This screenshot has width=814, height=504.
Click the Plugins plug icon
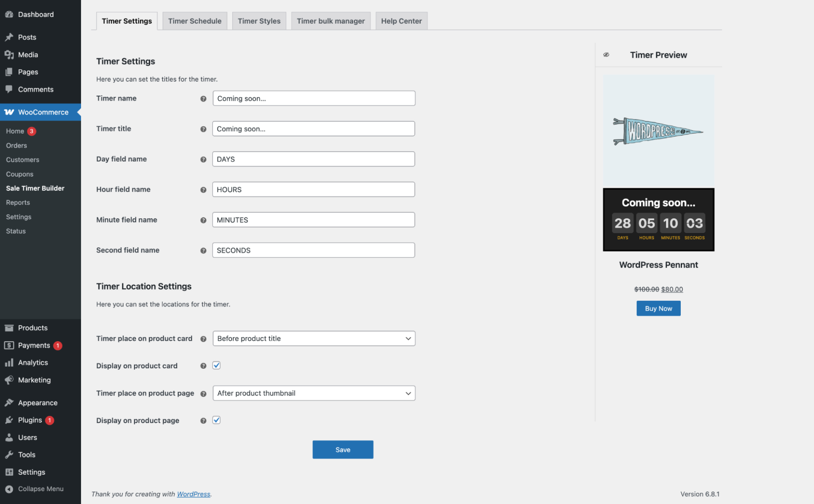coord(9,420)
